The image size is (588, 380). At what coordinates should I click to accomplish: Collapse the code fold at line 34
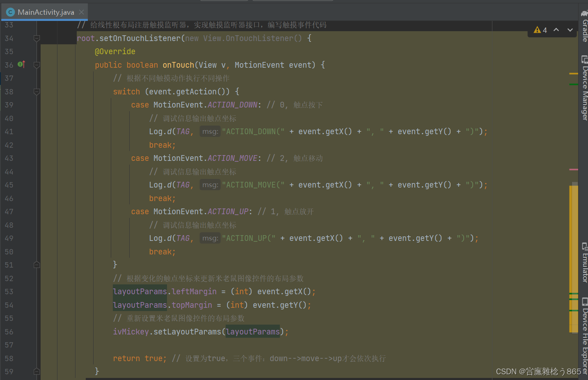[x=37, y=38]
